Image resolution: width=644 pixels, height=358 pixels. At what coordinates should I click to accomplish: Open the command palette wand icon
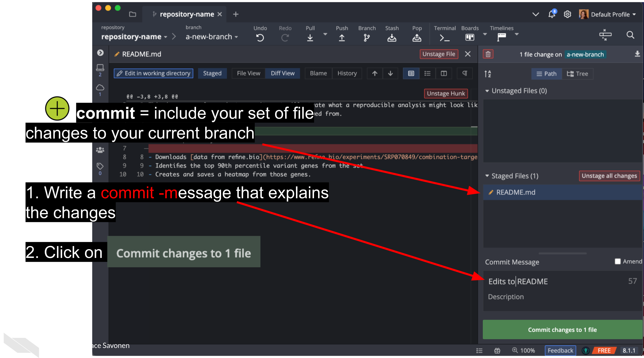[605, 35]
